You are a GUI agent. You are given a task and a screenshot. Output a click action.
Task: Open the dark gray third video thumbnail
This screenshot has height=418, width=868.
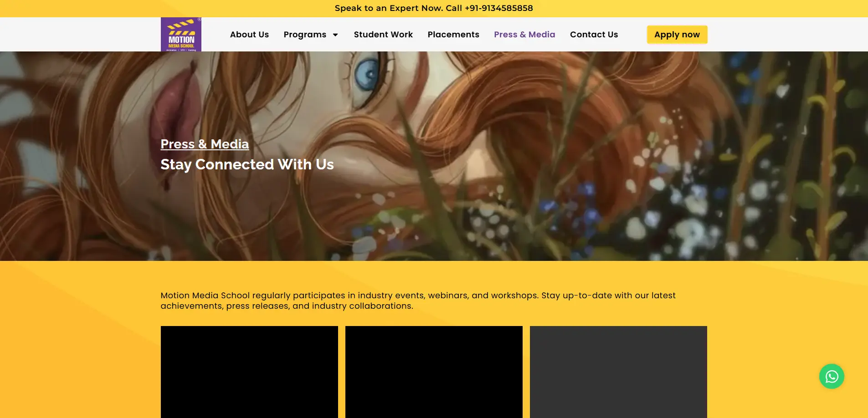(x=618, y=372)
